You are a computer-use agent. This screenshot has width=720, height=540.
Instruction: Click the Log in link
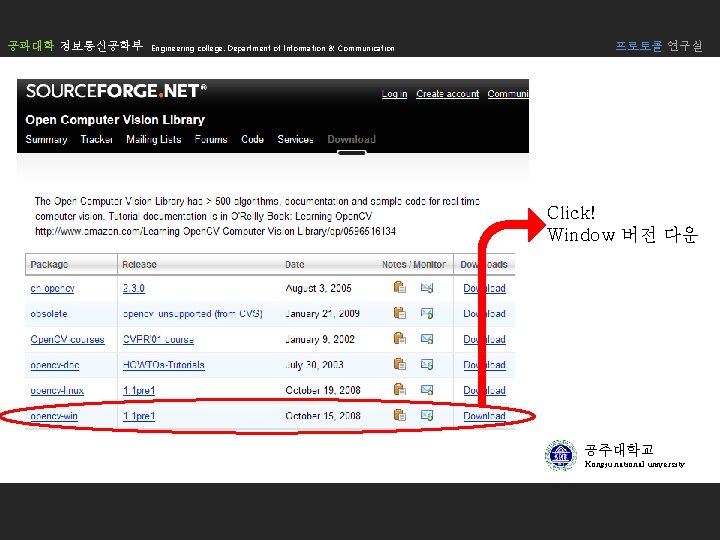pos(394,94)
